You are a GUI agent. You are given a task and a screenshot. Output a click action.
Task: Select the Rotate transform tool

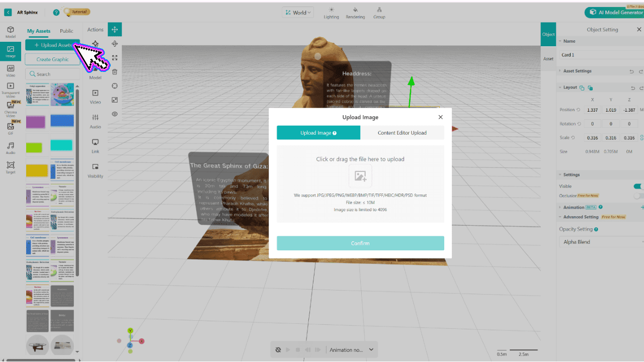[115, 44]
